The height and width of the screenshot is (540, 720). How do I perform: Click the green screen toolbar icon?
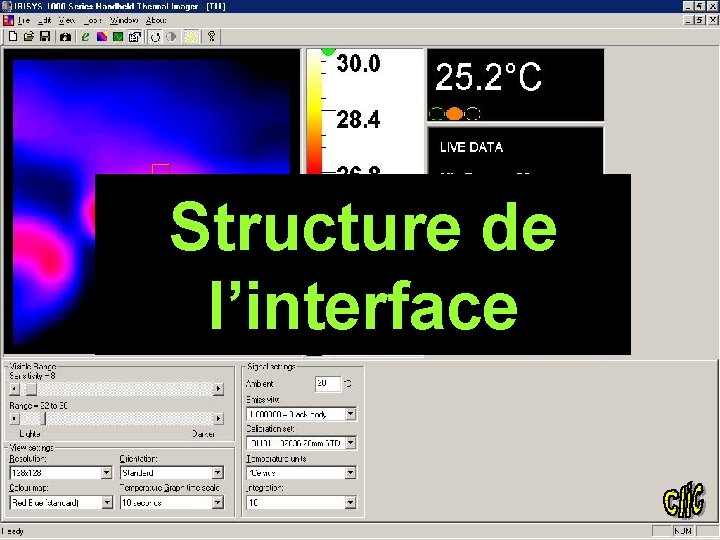pyautogui.click(x=118, y=37)
